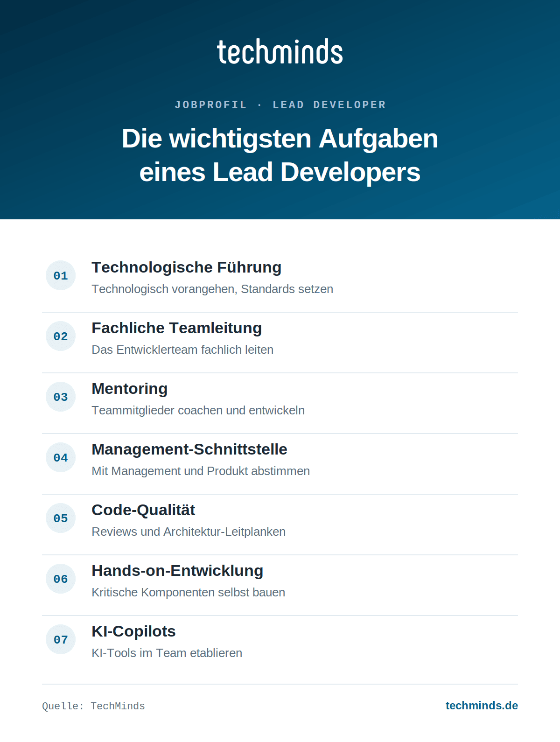
Task: Select the heading 'Technologische Führung'
Action: (187, 267)
